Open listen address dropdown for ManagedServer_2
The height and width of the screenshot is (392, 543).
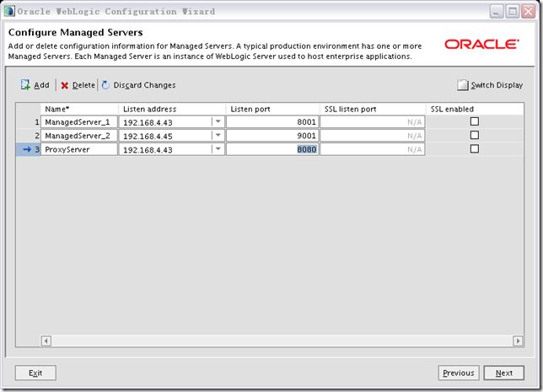point(218,136)
